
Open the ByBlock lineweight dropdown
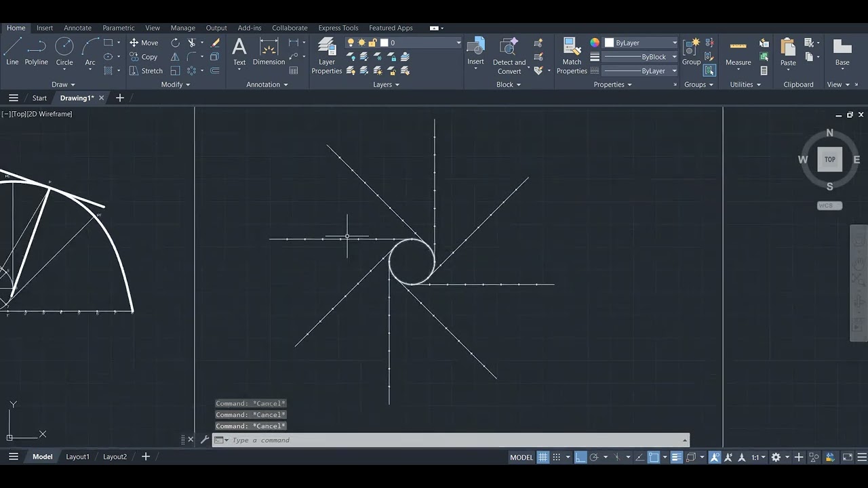pyautogui.click(x=641, y=57)
